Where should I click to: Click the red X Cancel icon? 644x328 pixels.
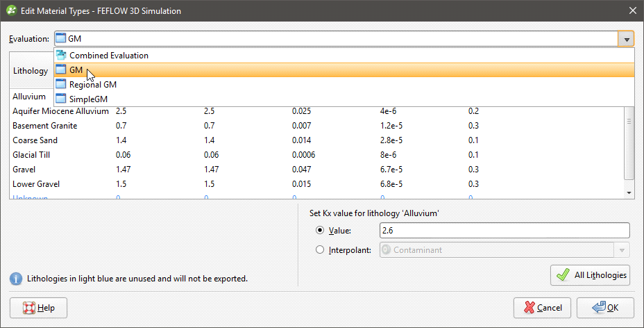529,308
